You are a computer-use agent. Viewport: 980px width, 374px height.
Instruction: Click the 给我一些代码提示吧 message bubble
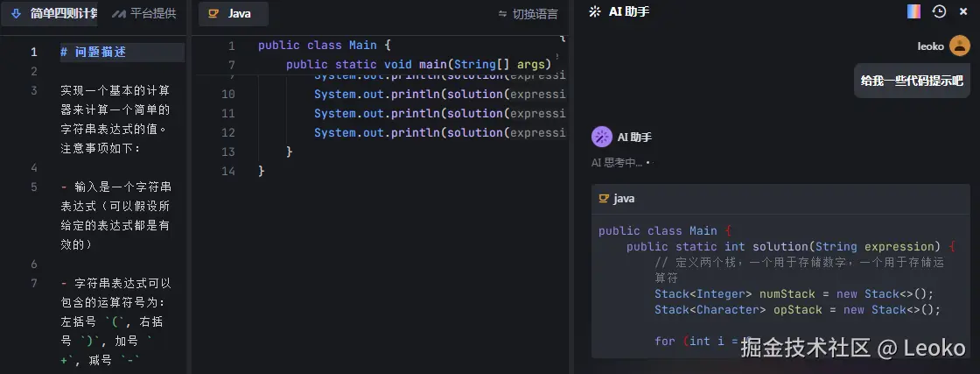pyautogui.click(x=911, y=81)
